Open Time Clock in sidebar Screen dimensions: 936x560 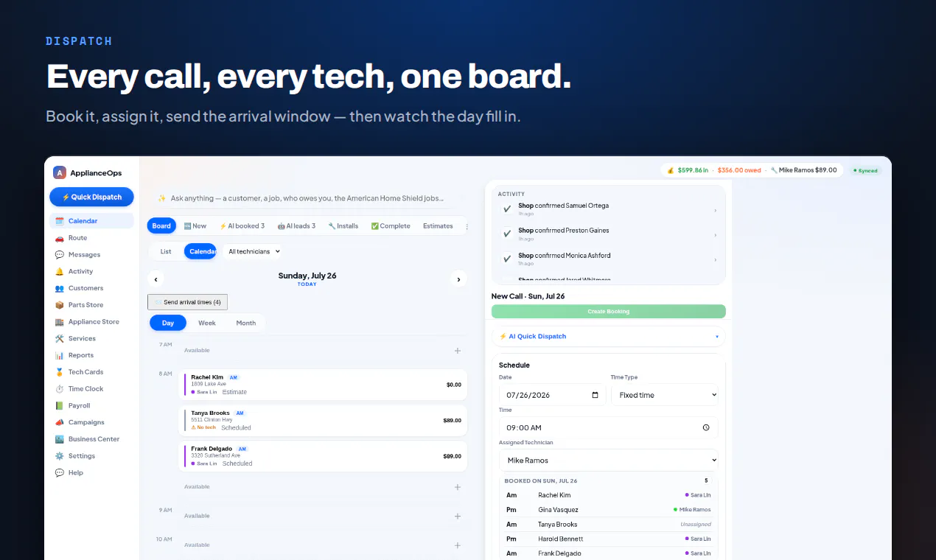click(91, 388)
